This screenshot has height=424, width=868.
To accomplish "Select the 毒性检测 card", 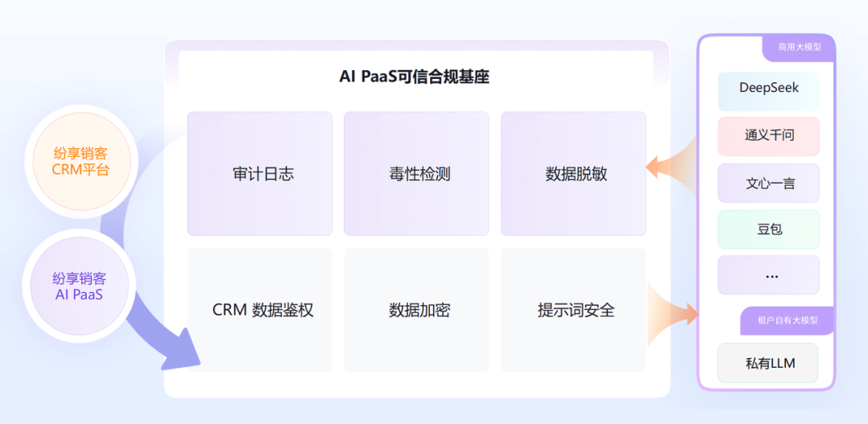I will pos(416,174).
